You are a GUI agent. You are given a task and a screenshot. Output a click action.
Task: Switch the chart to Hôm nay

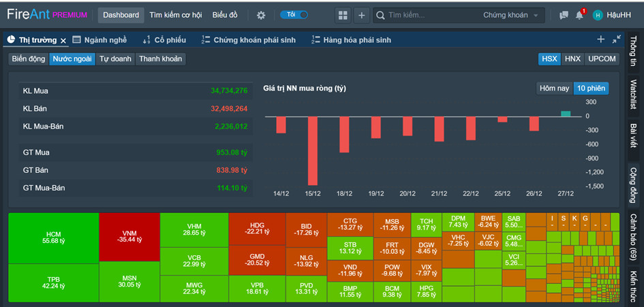(553, 88)
